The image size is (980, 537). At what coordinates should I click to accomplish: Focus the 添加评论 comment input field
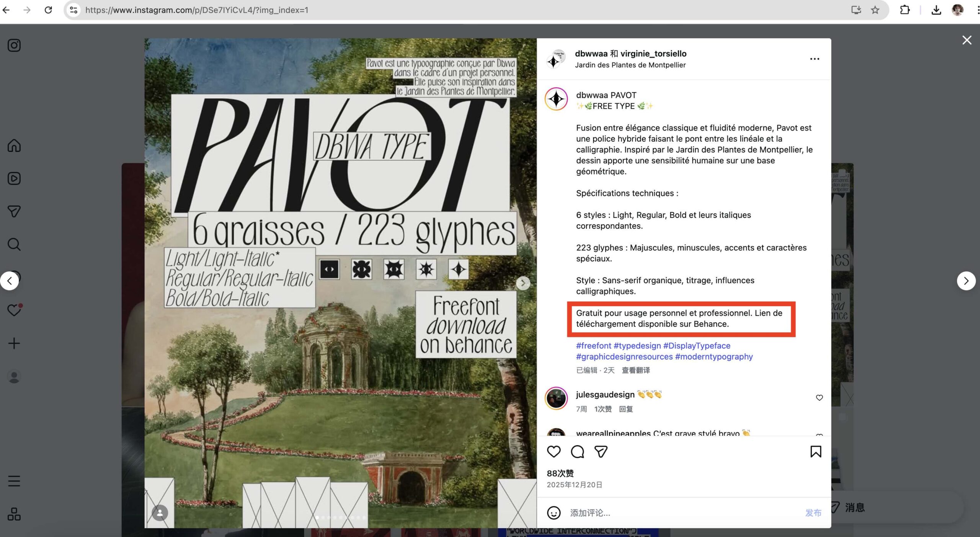[x=685, y=513]
